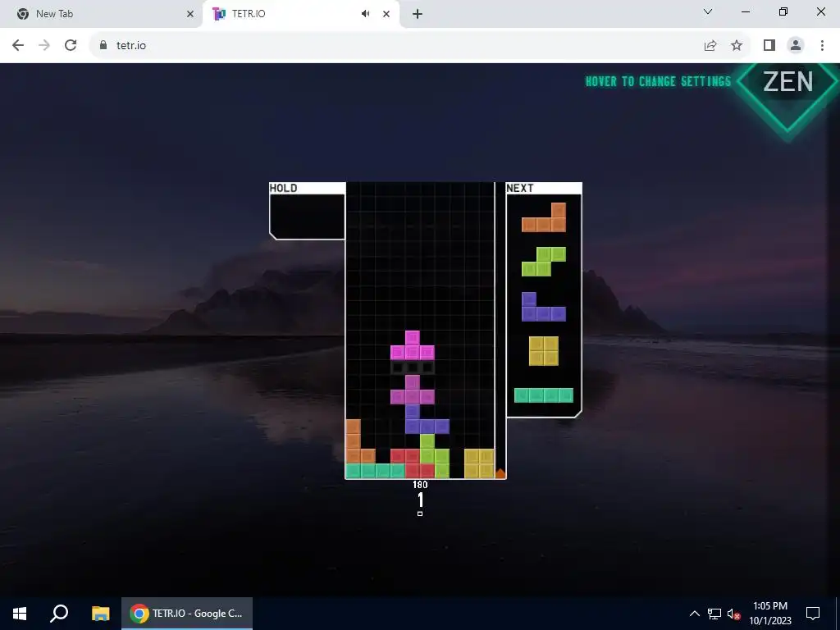This screenshot has width=840, height=630.
Task: Click the green S piece in NEXT queue
Action: click(544, 262)
